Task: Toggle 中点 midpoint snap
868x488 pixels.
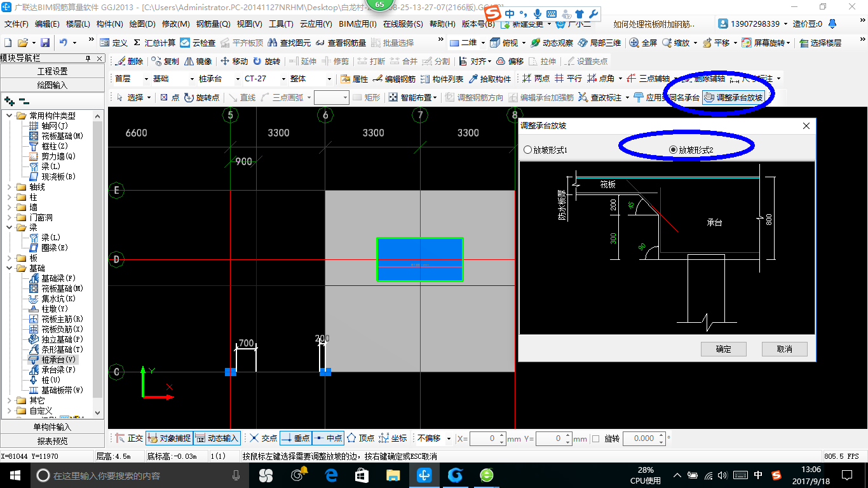Action: [328, 438]
